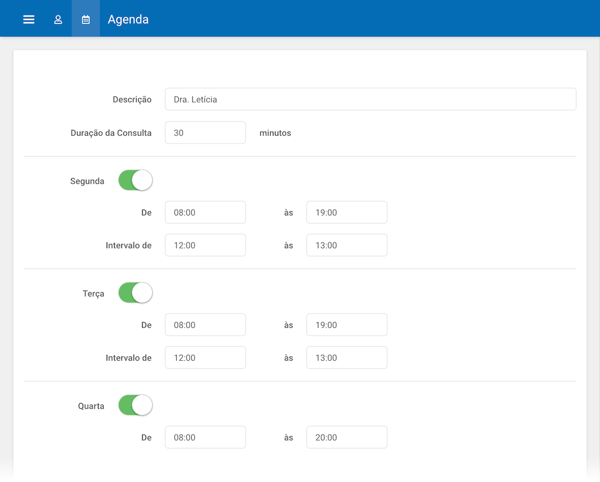Click the Quarta day label
The height and width of the screenshot is (482, 600).
[91, 406]
